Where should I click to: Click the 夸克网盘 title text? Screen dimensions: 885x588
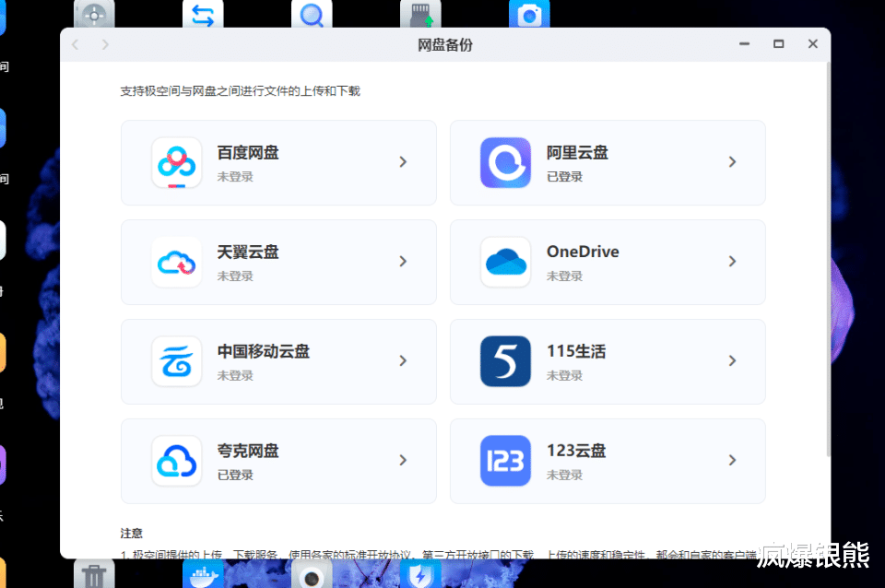pyautogui.click(x=248, y=451)
